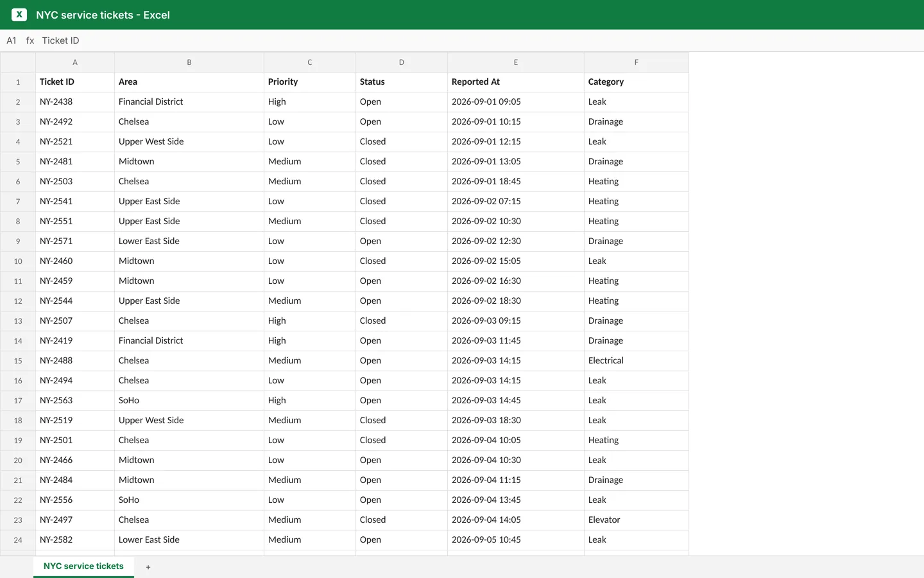Select row 24 header
This screenshot has width=924, height=578.
[x=18, y=540]
